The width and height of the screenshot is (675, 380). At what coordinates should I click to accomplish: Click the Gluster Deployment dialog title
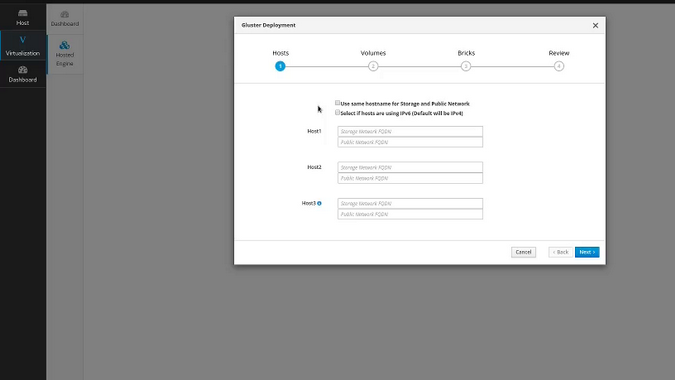coord(269,25)
